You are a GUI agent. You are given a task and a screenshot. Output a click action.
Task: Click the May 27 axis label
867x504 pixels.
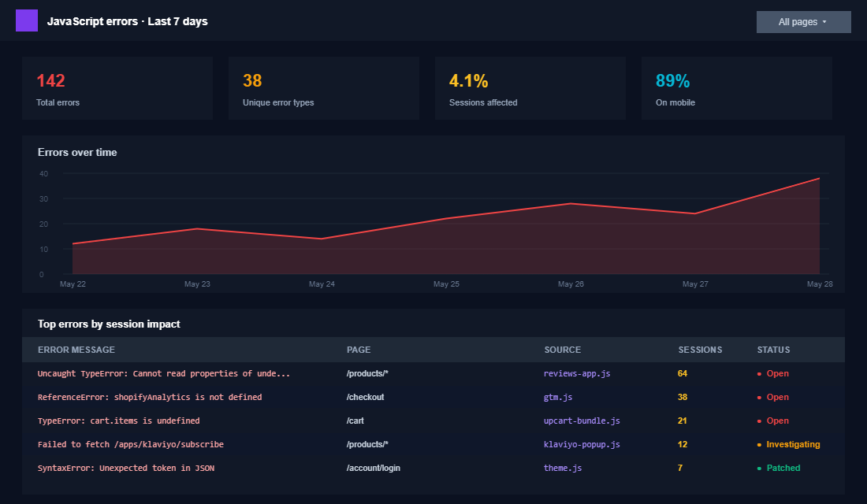pos(695,284)
